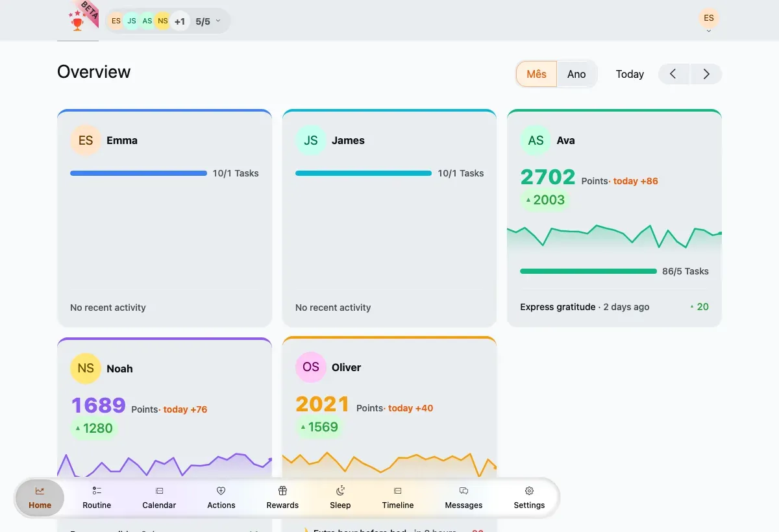779x532 pixels.
Task: Click NS avatar in top member bar
Action: pos(163,21)
